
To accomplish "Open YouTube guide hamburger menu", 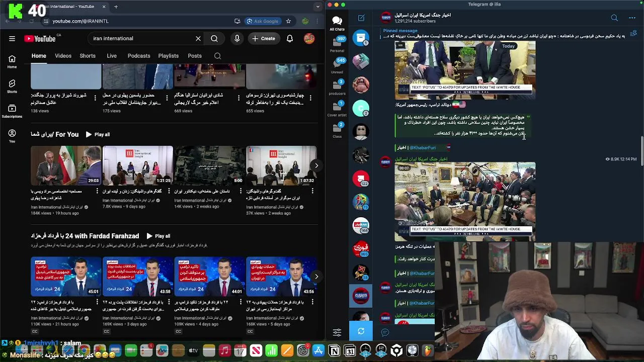I will pyautogui.click(x=12, y=38).
